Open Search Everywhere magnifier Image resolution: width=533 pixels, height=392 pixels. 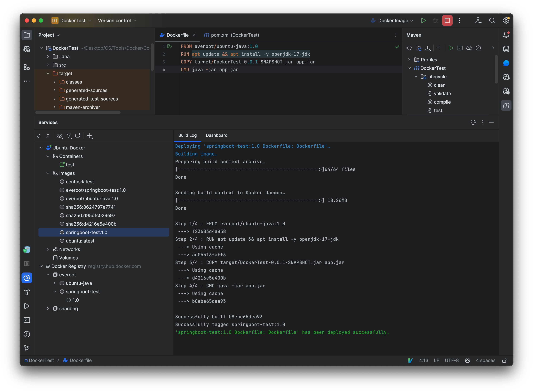point(492,21)
